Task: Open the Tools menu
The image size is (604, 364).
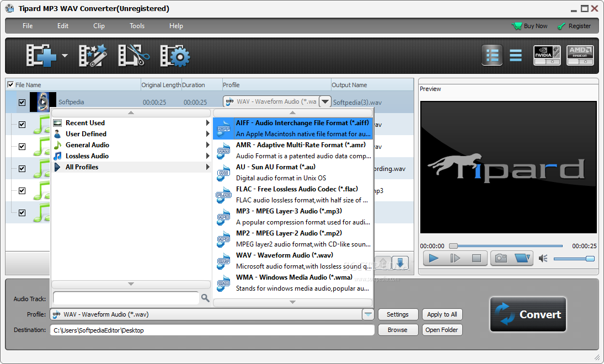Action: tap(137, 26)
